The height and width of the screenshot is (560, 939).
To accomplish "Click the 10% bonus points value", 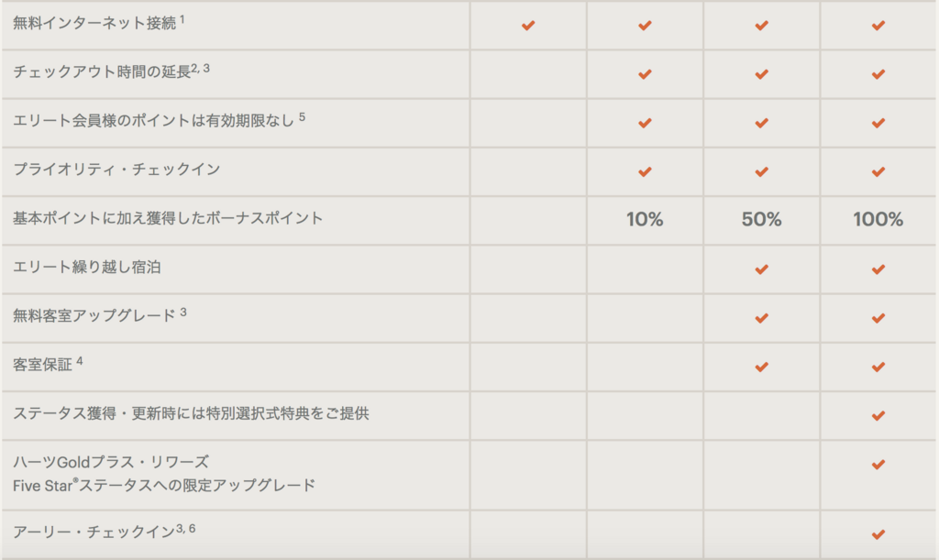I will (645, 220).
